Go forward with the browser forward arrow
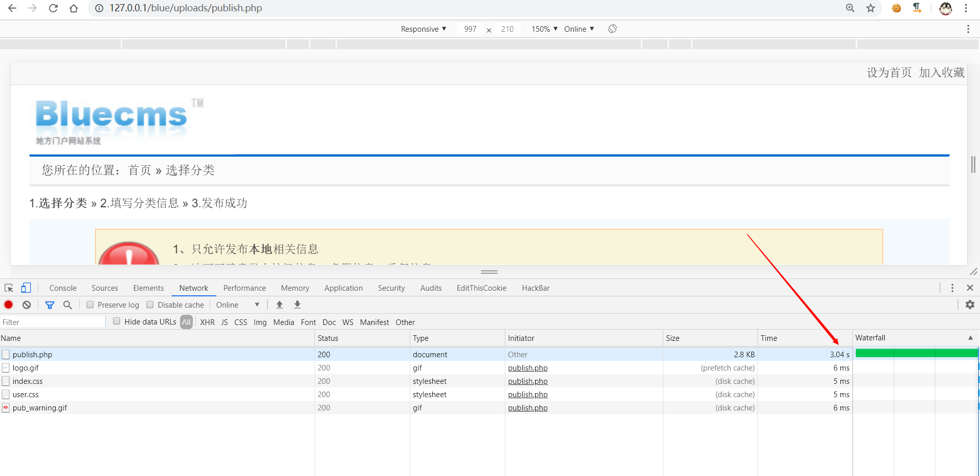 coord(33,8)
